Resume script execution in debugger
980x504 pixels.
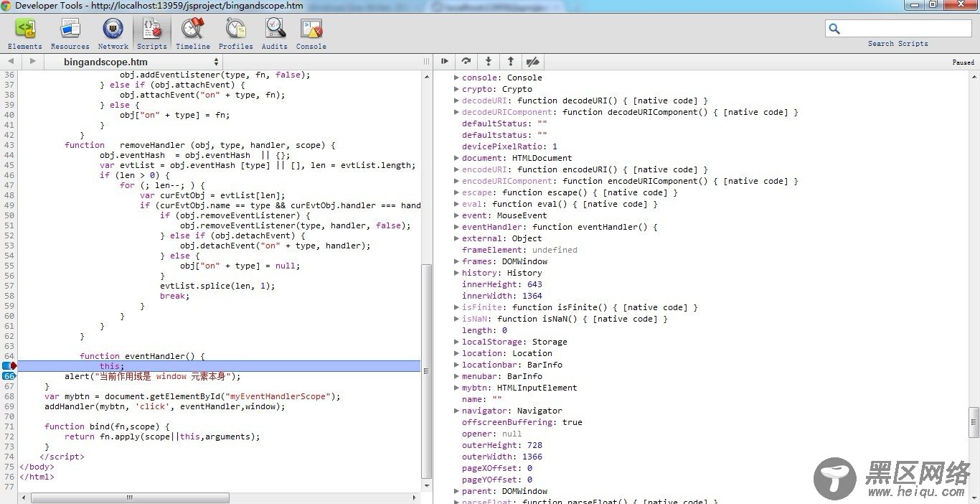445,62
